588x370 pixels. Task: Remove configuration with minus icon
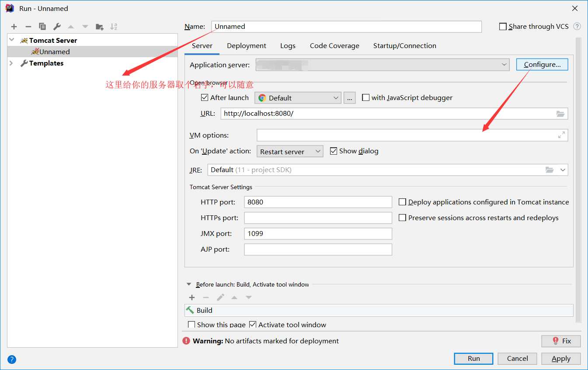28,27
